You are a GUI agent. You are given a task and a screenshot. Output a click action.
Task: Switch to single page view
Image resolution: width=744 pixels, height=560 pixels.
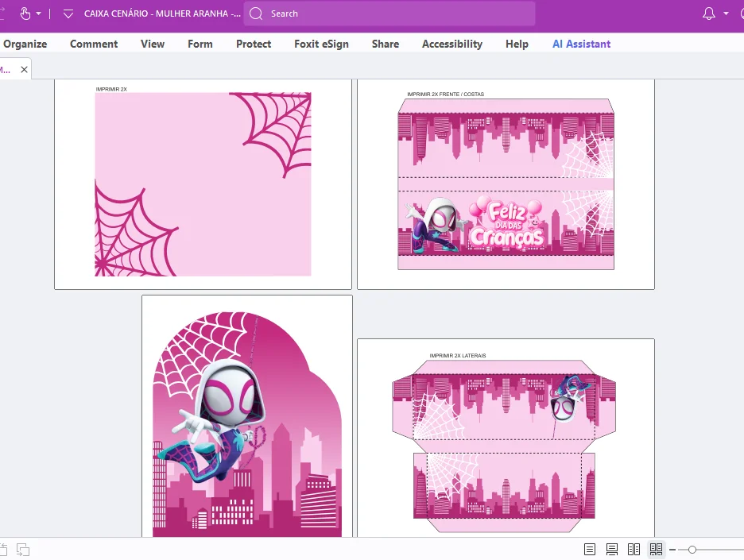point(590,550)
